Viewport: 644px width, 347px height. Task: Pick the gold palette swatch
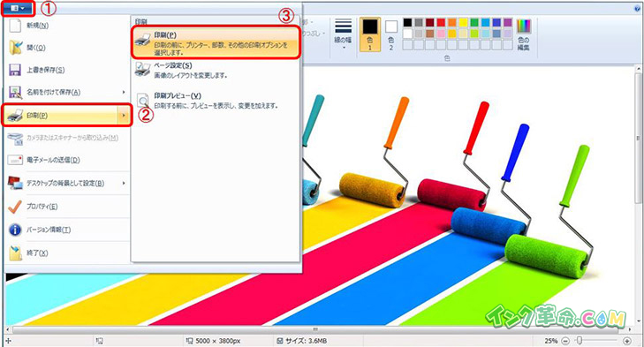[451, 34]
